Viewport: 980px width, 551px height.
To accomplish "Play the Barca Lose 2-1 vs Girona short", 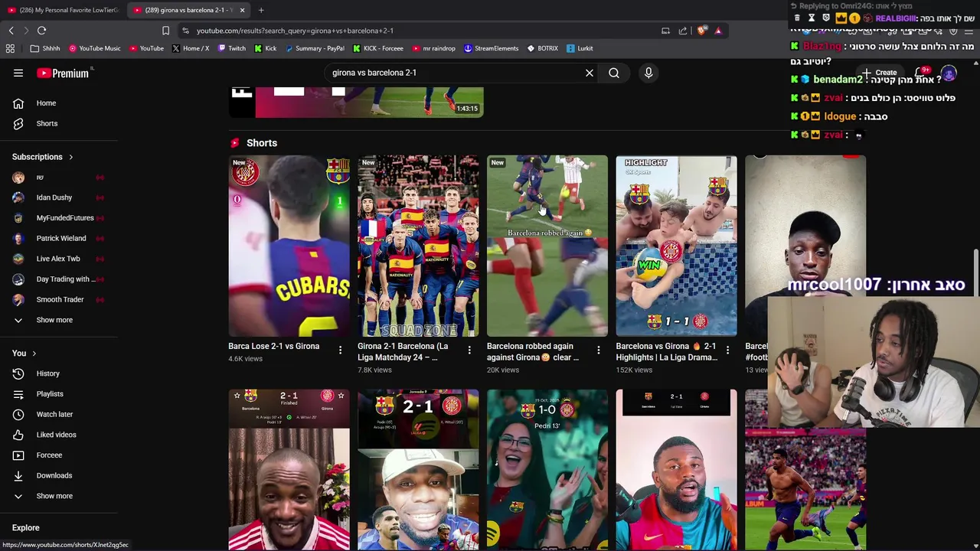I will pos(289,246).
